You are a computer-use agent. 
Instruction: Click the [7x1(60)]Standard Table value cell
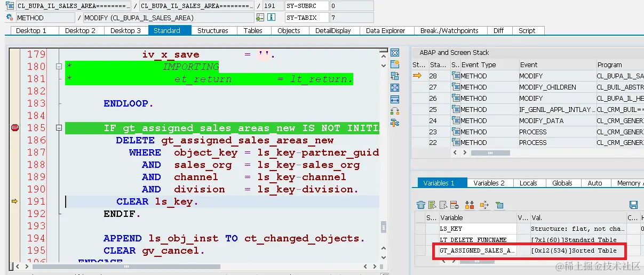(x=577, y=239)
